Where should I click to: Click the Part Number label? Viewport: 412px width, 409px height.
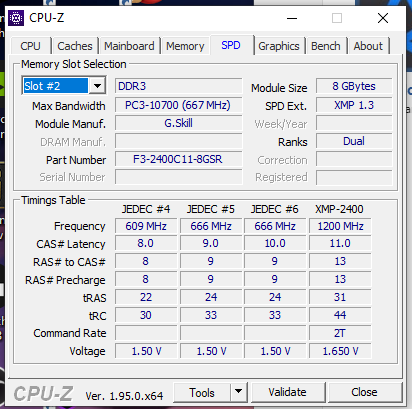click(76, 160)
